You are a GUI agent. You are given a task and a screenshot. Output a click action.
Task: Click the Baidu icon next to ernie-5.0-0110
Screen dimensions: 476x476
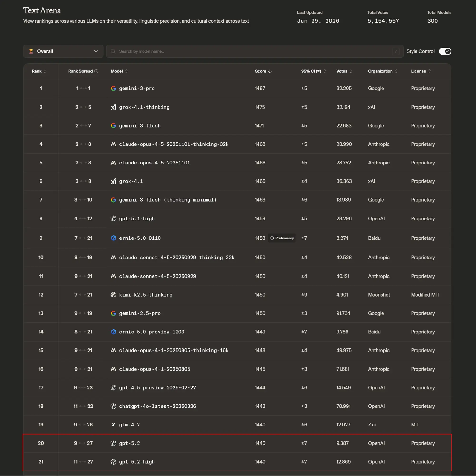pyautogui.click(x=113, y=238)
